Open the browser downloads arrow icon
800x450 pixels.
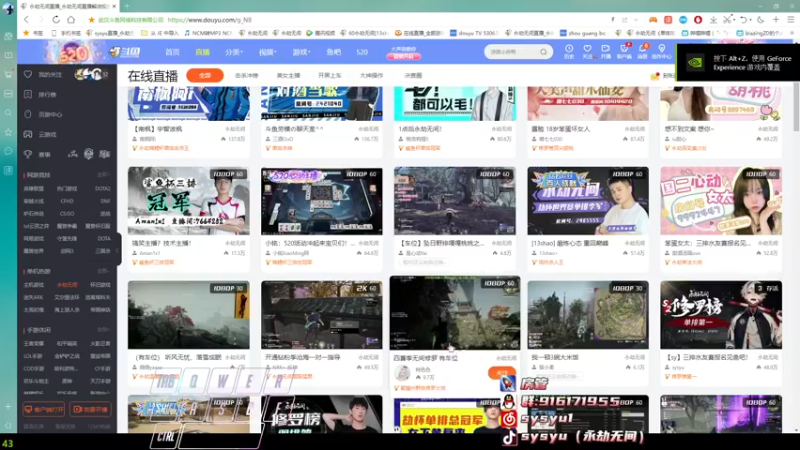[713, 20]
